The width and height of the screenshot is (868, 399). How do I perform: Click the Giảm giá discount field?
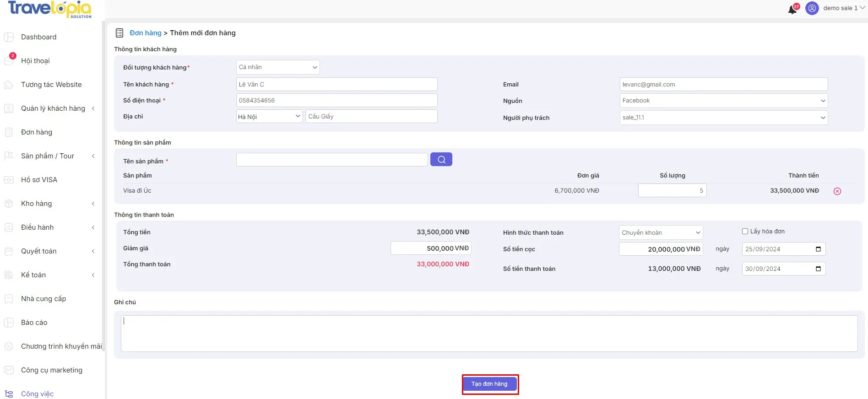[x=431, y=248]
